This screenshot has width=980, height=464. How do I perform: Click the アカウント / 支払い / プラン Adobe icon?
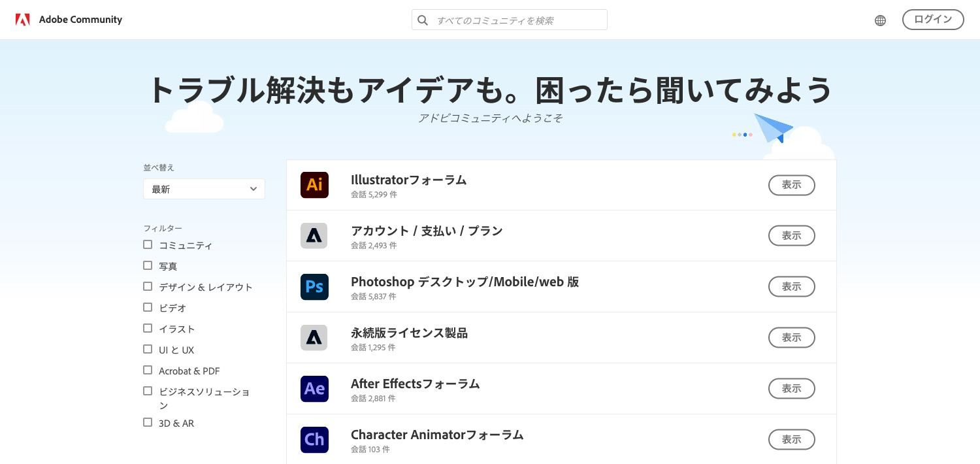(x=314, y=236)
